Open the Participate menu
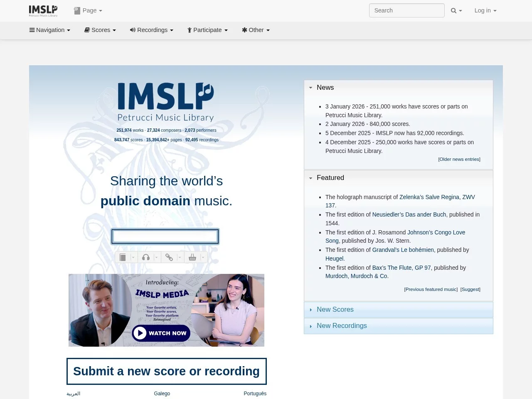 207,30
